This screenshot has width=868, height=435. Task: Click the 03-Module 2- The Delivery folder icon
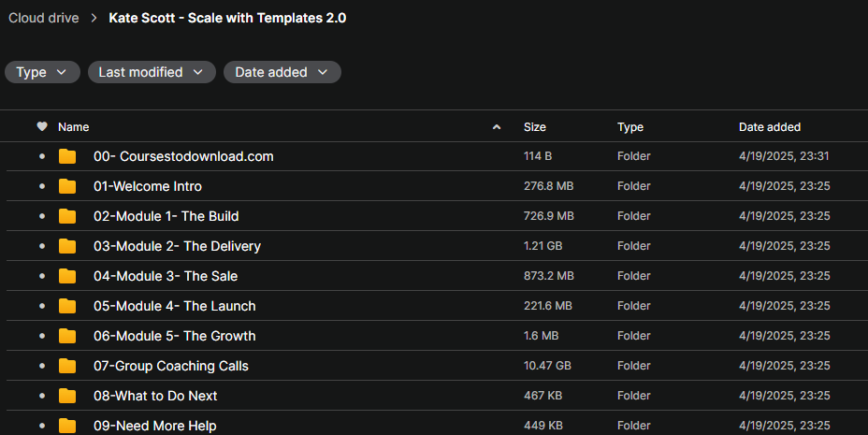point(67,246)
